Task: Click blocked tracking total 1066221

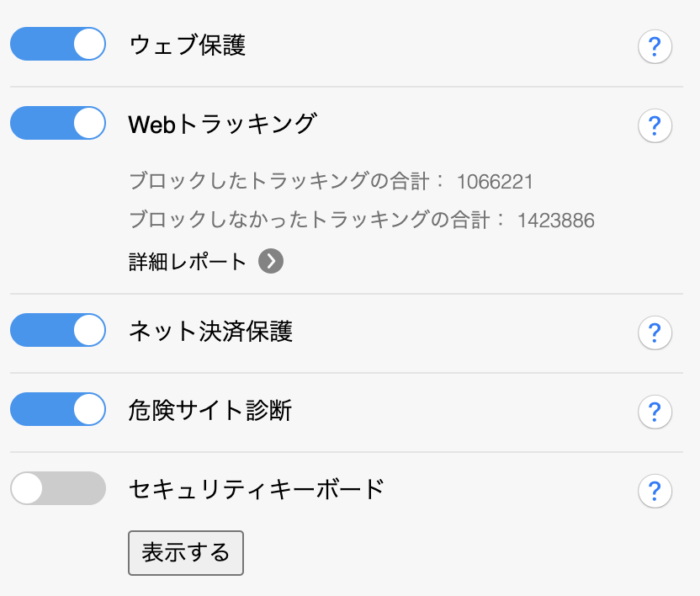Action: (x=495, y=182)
